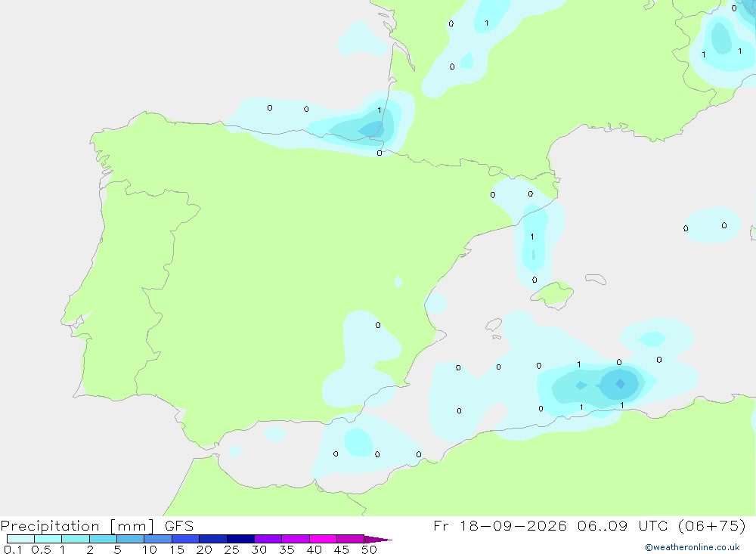
Task: Click the dark blue precipitation core near Algeria
Action: click(621, 384)
